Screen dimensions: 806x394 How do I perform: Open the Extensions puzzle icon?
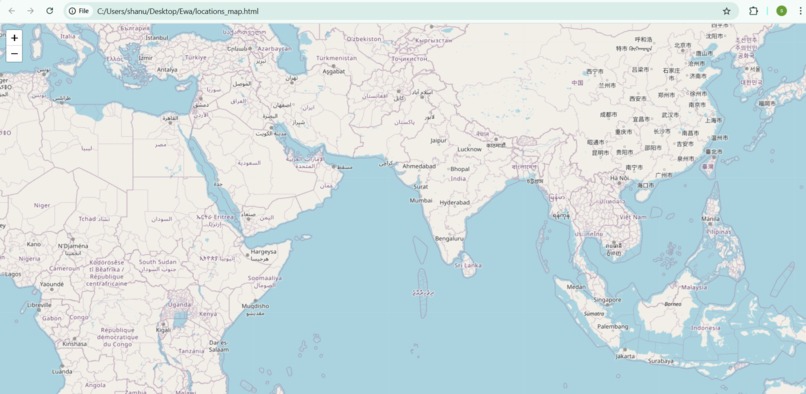pos(753,11)
